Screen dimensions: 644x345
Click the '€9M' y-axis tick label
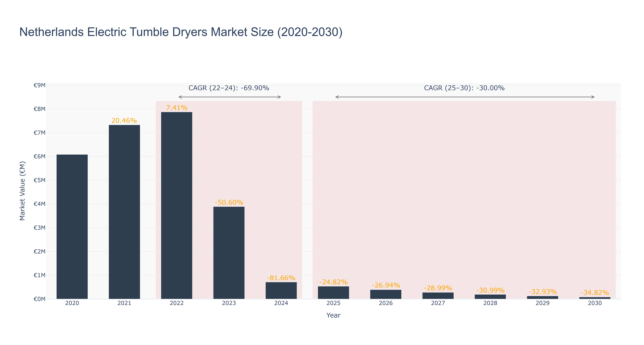[x=39, y=85]
